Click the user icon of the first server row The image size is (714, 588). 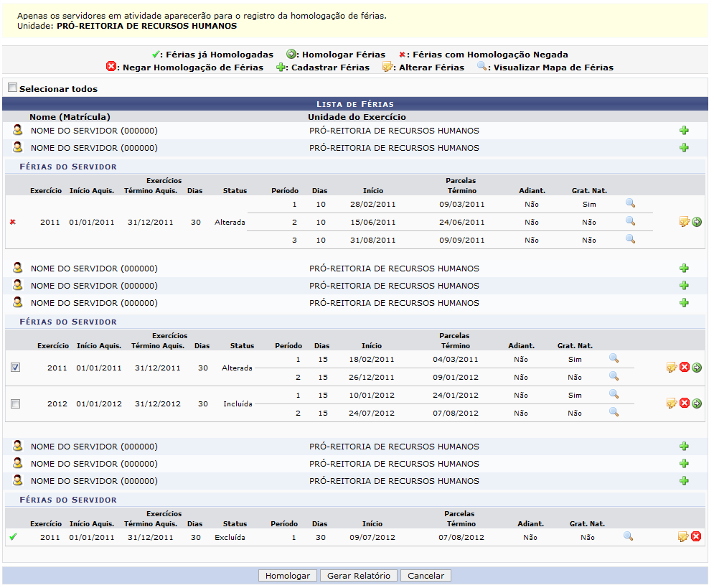tap(17, 131)
